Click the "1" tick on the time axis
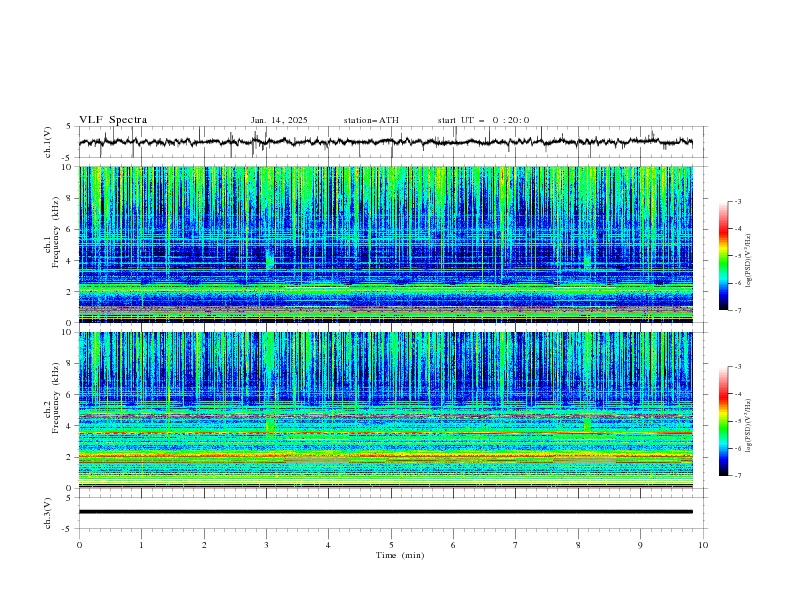 (x=141, y=545)
